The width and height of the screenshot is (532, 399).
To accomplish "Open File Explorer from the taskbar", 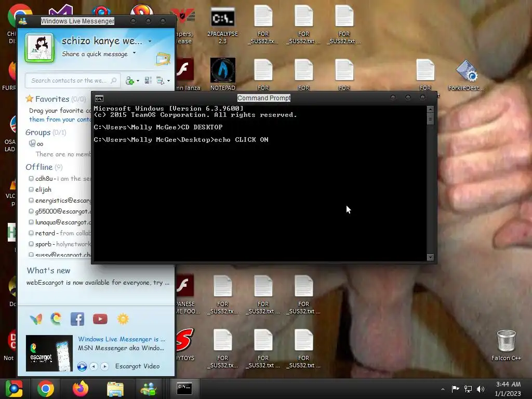I will [x=115, y=389].
